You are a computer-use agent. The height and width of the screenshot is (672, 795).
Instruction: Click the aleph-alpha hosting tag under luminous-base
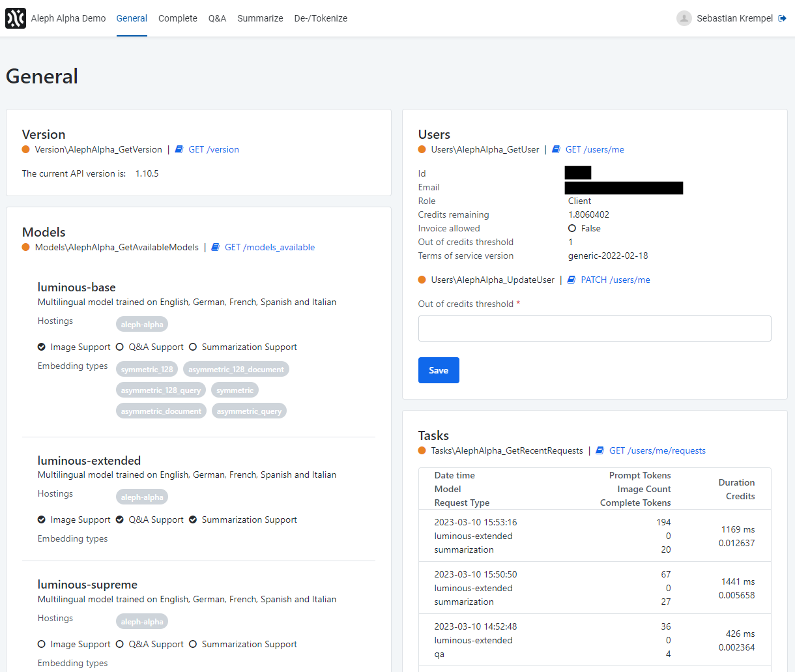[142, 325]
